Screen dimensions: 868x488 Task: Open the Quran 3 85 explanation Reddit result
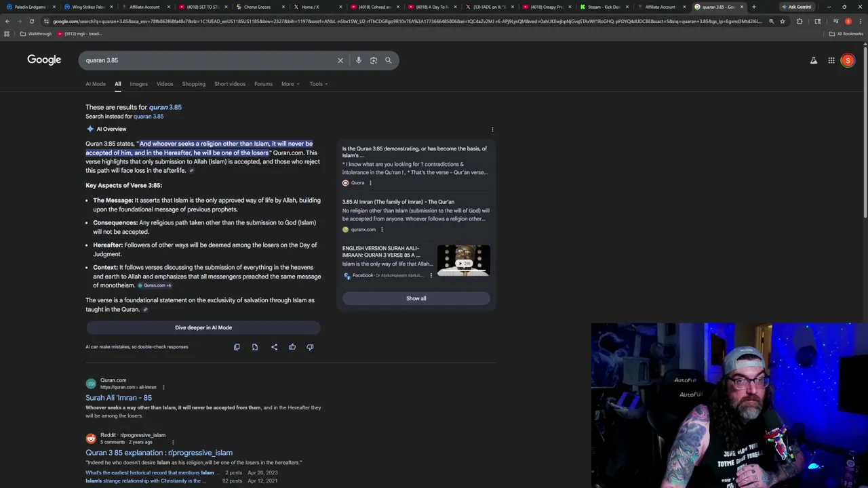(159, 453)
